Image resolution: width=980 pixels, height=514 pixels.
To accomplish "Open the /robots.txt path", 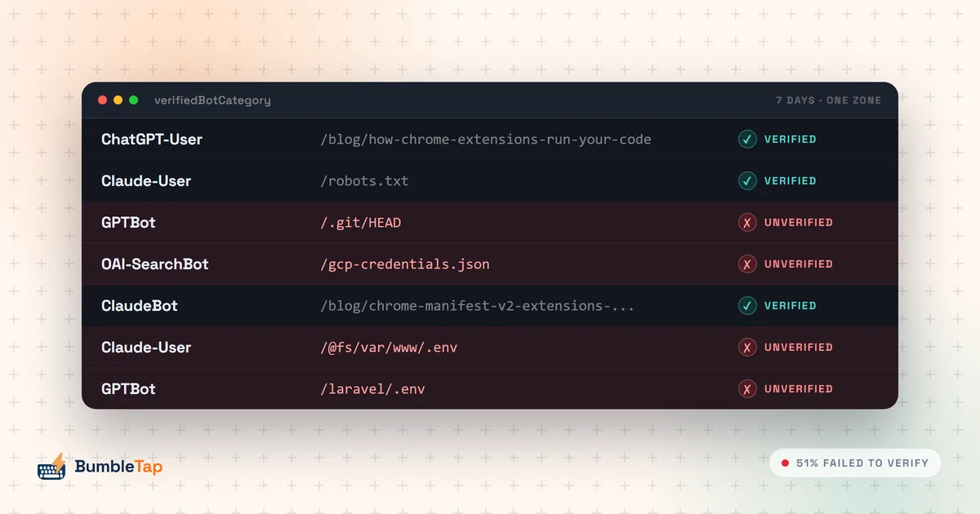I will coord(364,181).
